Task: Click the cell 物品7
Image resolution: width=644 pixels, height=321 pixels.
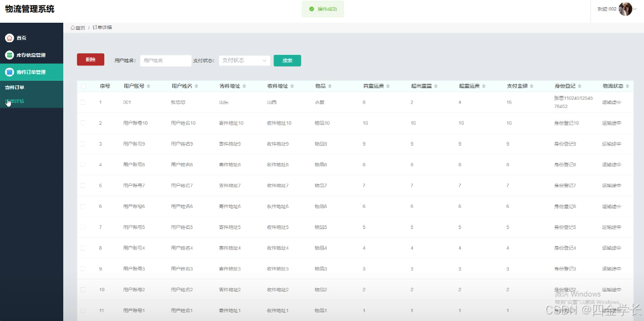Action: pyautogui.click(x=321, y=186)
